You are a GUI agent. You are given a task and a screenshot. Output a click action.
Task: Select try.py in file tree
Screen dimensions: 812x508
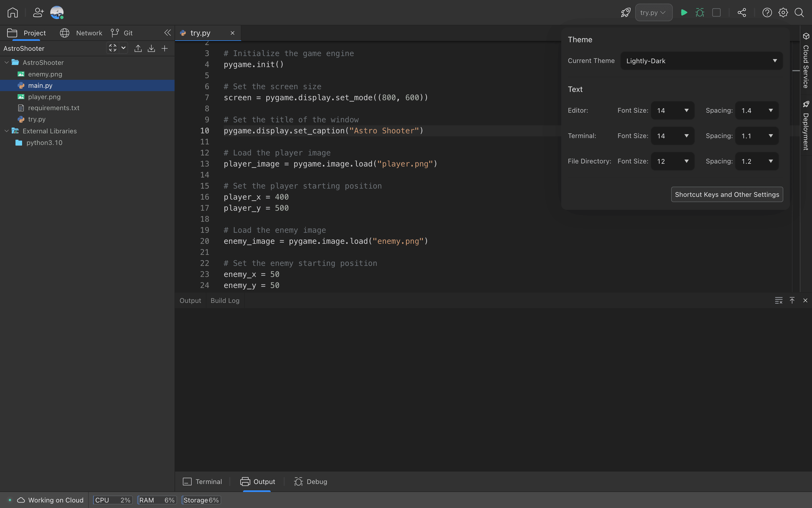pos(87,119)
